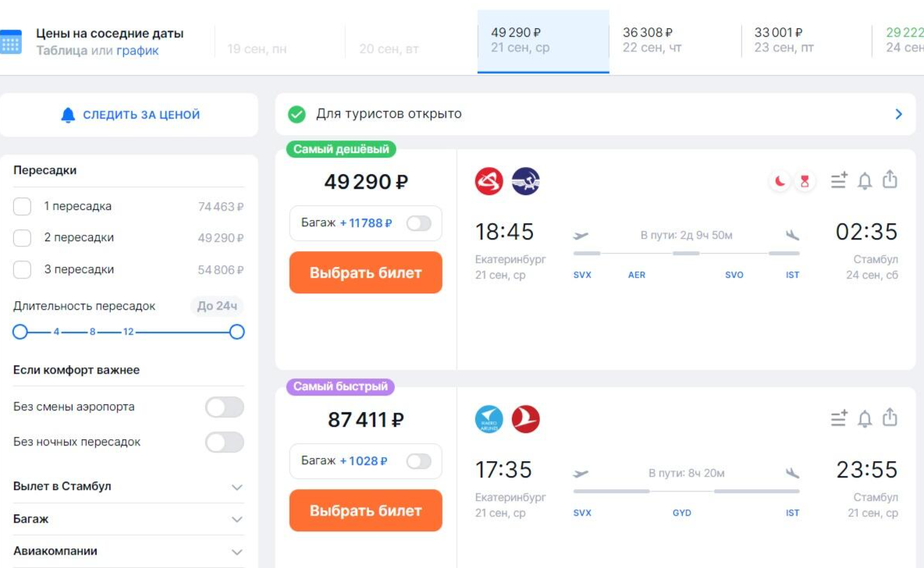Expand the "Вылет в Стамбул" filter

click(237, 487)
